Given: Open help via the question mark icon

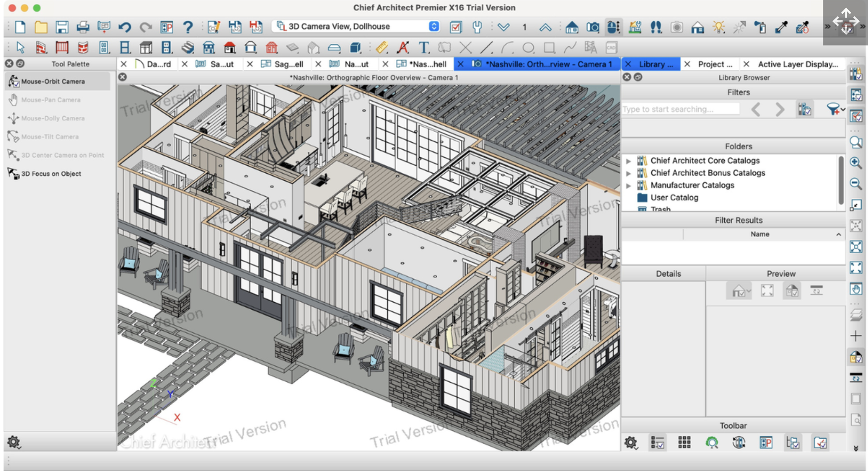Looking at the screenshot, I should (x=188, y=27).
